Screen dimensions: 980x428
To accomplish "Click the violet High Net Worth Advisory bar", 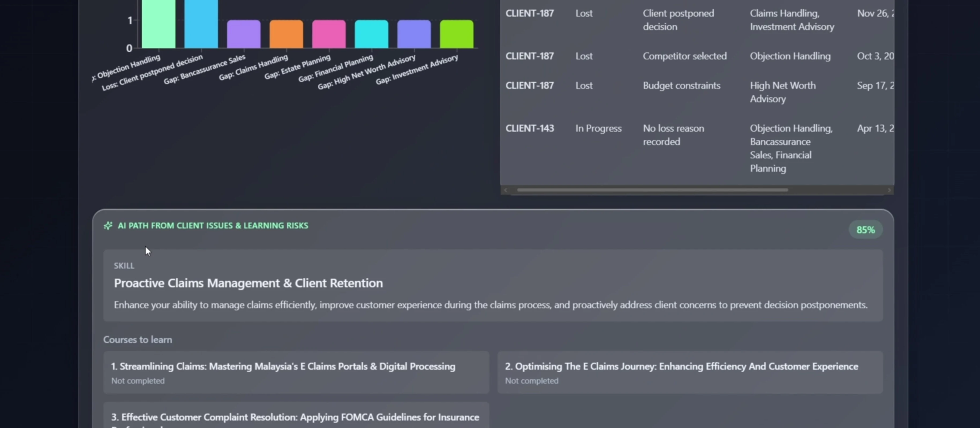I will click(414, 34).
